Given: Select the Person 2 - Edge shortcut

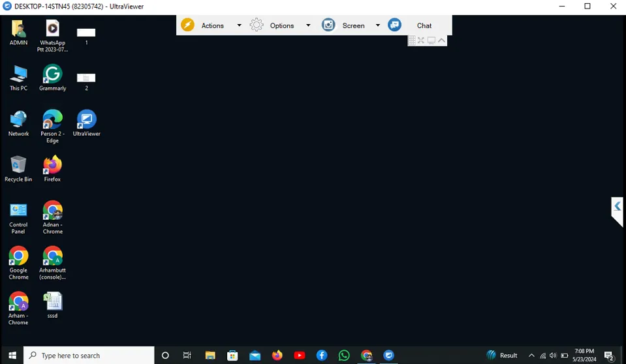Looking at the screenshot, I should [52, 126].
